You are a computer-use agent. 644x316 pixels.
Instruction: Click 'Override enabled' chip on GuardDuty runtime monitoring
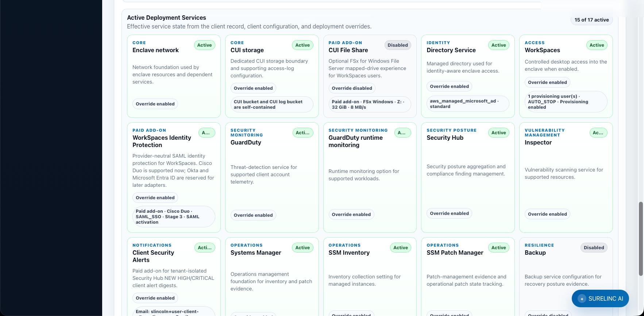coord(351,215)
